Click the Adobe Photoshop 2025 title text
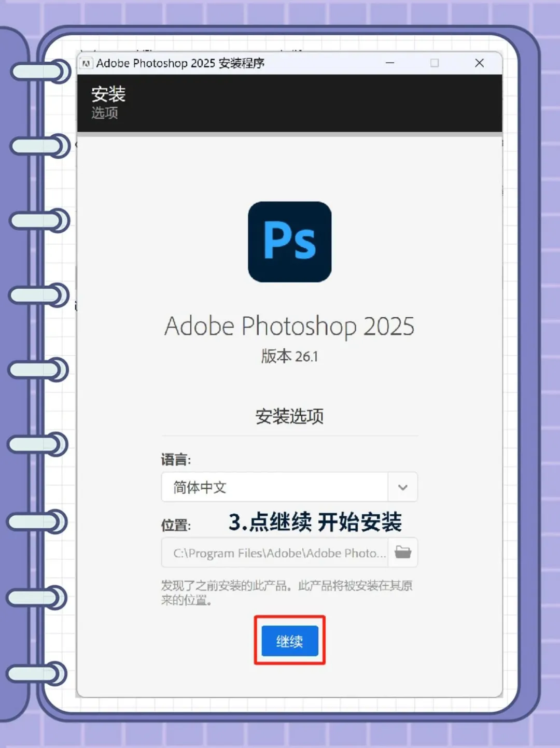Image resolution: width=560 pixels, height=748 pixels. [289, 326]
